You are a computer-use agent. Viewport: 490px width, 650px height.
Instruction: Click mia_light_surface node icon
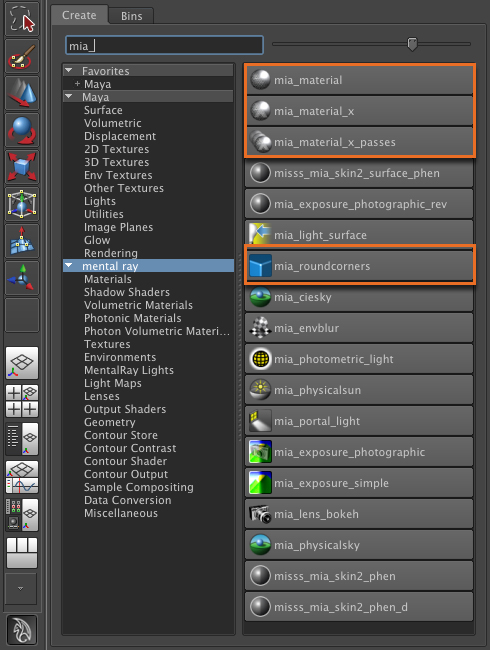click(260, 235)
